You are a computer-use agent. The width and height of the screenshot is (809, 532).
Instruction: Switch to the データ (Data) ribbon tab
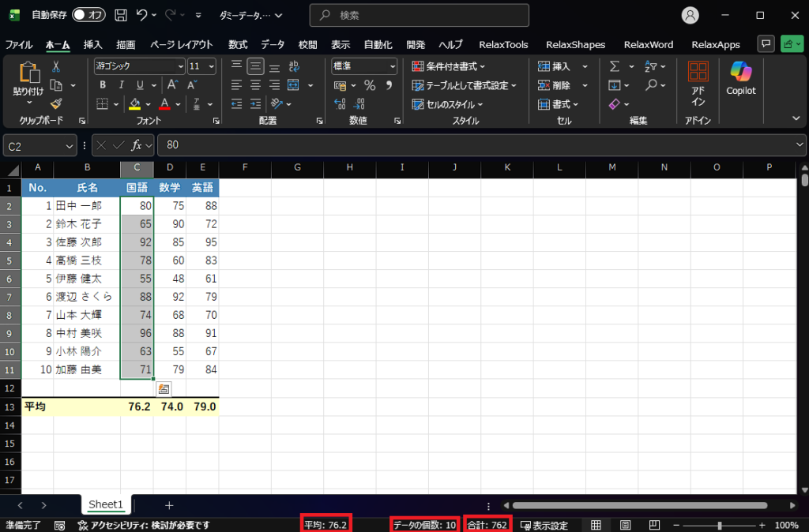coord(273,45)
